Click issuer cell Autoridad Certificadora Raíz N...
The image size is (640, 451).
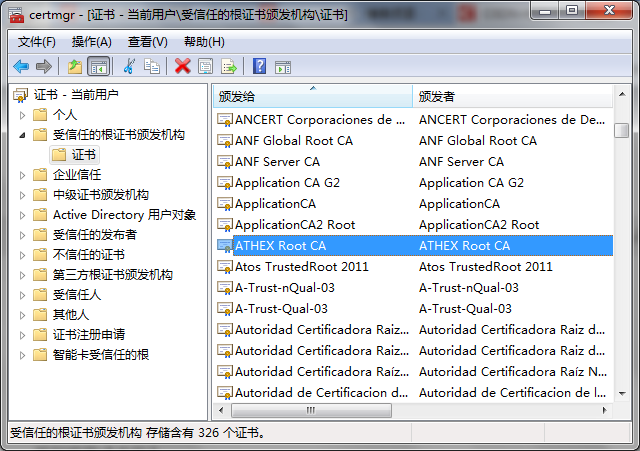[x=513, y=372]
